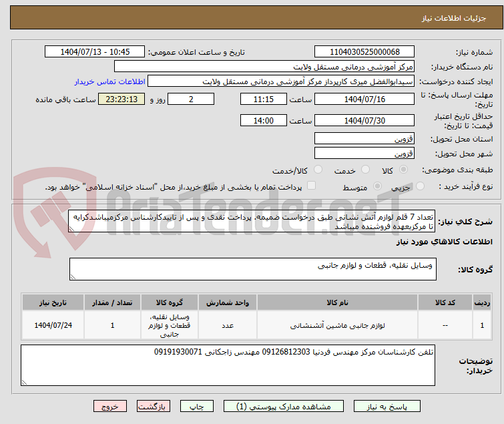Click the ردیف column header
This screenshot has height=424, width=504.
click(x=482, y=302)
